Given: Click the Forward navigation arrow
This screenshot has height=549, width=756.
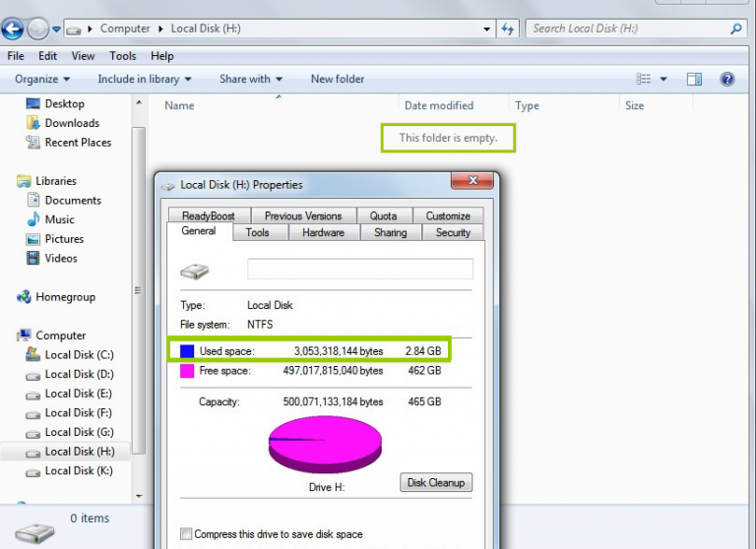Looking at the screenshot, I should click(x=37, y=29).
